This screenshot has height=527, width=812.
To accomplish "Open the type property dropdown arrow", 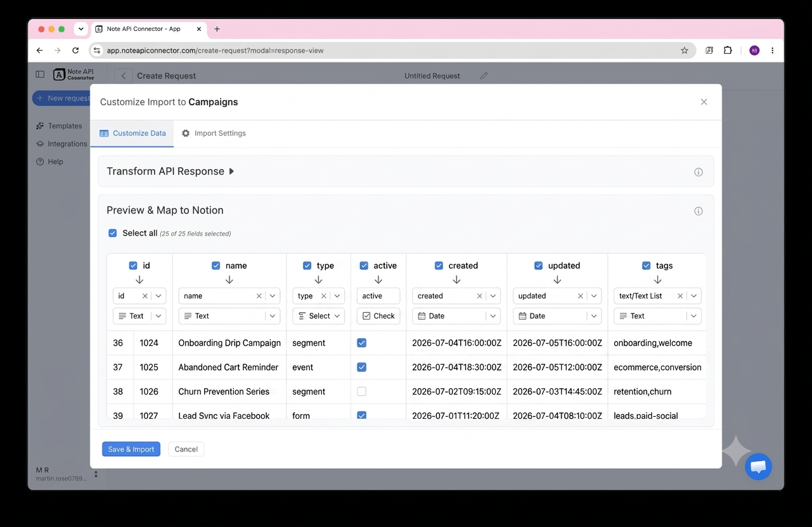I will pyautogui.click(x=337, y=296).
